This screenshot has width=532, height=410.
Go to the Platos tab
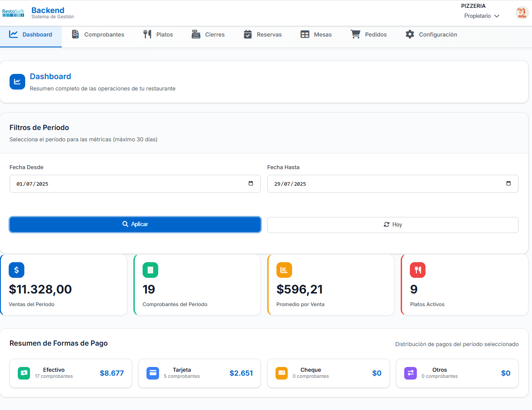coord(158,35)
